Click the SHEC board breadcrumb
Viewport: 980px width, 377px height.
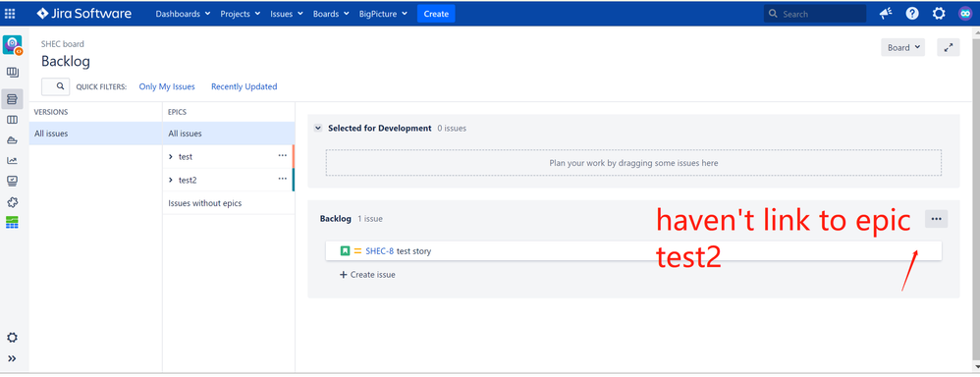(x=63, y=44)
